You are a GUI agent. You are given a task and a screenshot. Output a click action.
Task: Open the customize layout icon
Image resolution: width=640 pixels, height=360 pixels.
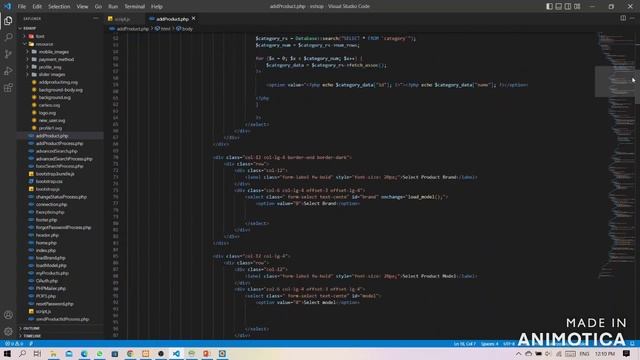coord(577,7)
